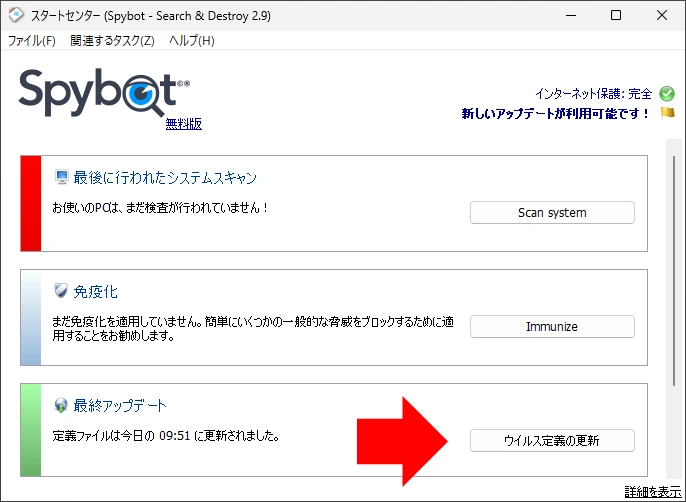
Task: Click the shield icon beside 免疫化
Action: click(61, 291)
